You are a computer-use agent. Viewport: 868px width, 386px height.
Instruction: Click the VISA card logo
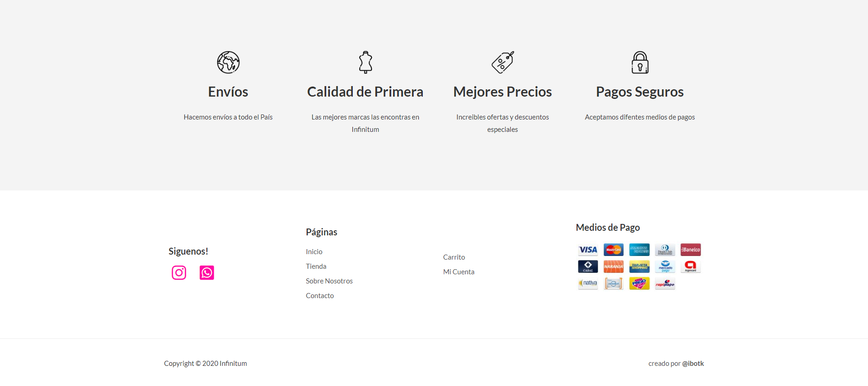point(588,250)
